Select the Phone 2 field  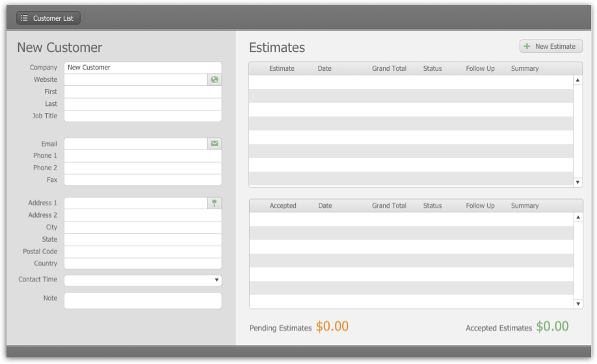click(x=143, y=168)
